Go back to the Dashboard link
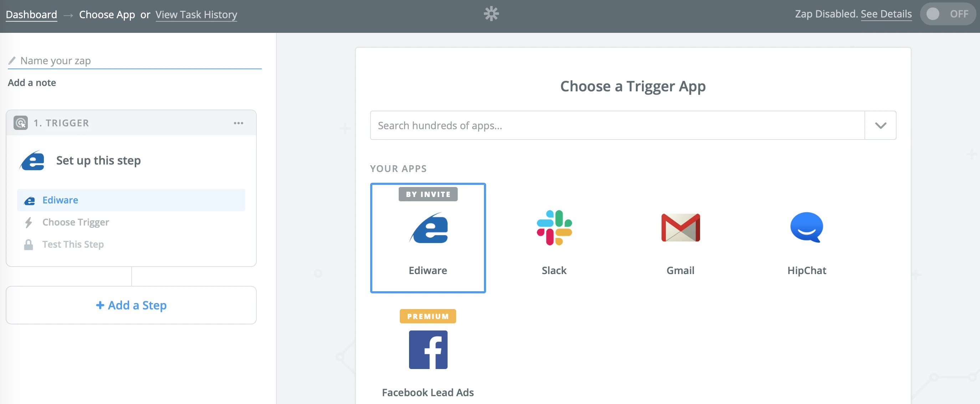 pyautogui.click(x=31, y=15)
